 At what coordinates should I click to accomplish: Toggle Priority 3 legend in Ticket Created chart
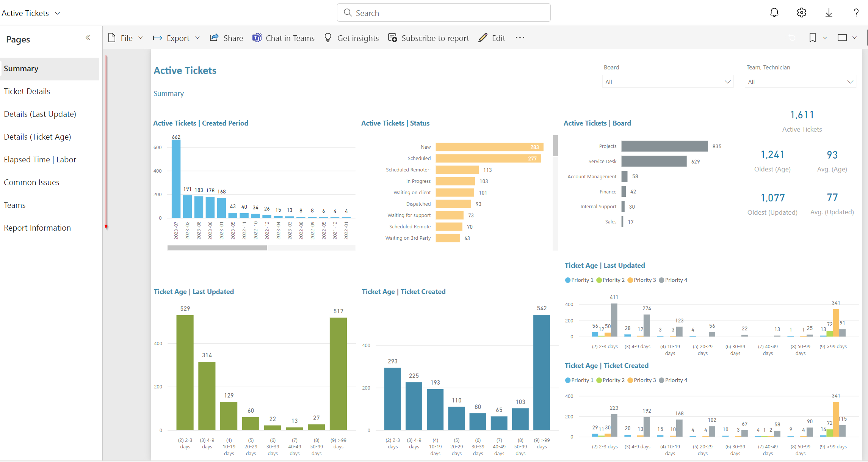pyautogui.click(x=641, y=380)
